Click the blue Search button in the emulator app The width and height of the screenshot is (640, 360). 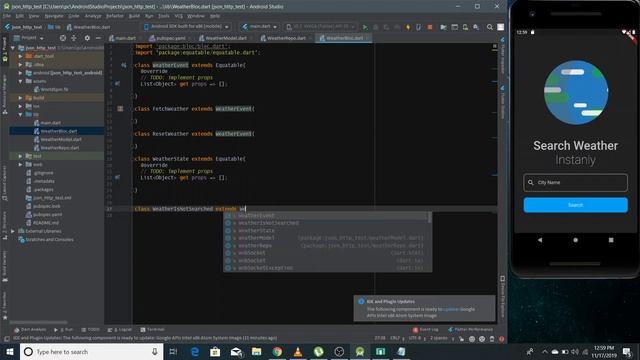pos(576,205)
